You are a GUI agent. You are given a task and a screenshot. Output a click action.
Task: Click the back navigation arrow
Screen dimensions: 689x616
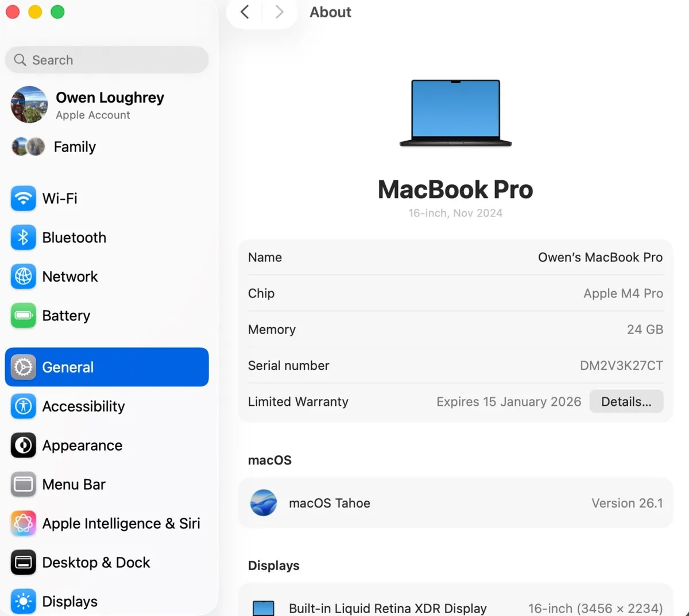(243, 11)
